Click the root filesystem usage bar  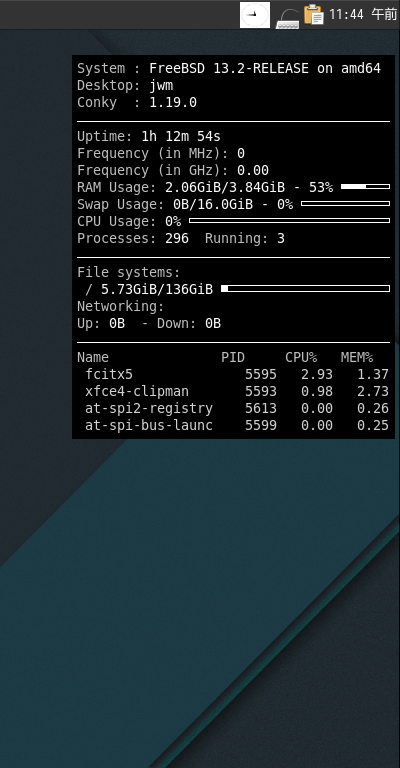tap(306, 288)
